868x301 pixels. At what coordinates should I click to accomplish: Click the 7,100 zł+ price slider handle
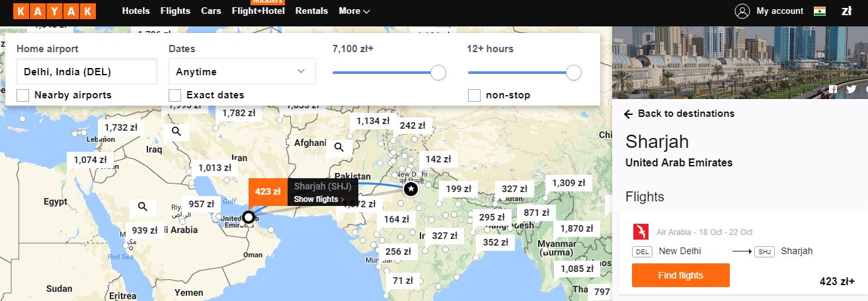tap(438, 73)
